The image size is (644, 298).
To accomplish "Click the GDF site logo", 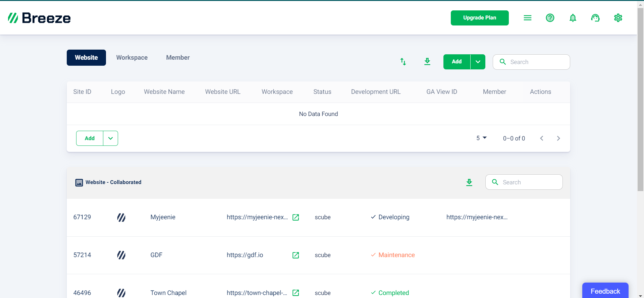I will click(121, 255).
